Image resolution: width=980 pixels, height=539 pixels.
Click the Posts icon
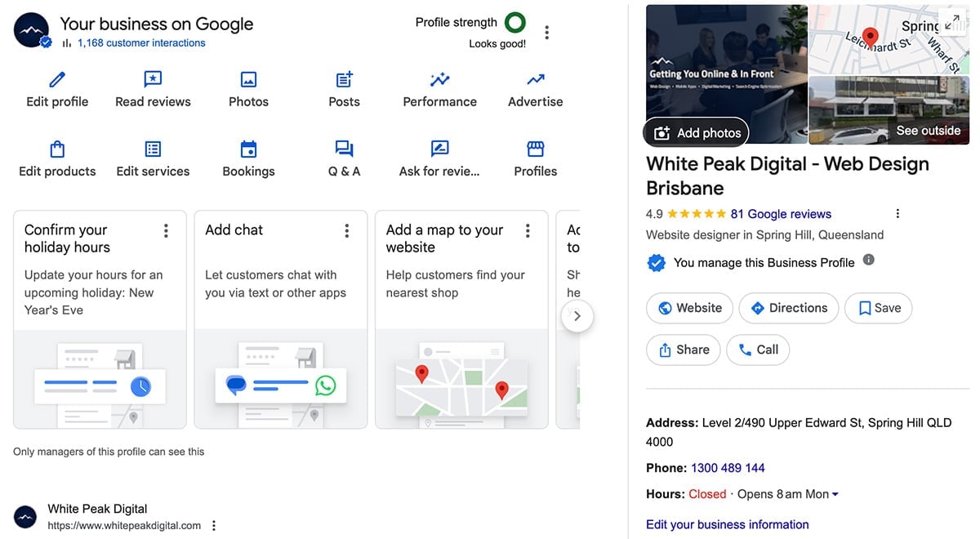click(x=343, y=79)
